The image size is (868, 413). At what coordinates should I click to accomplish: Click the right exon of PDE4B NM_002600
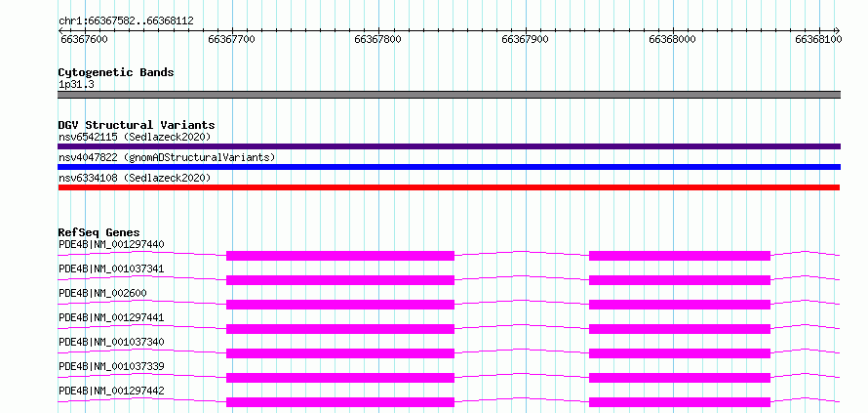680,305
